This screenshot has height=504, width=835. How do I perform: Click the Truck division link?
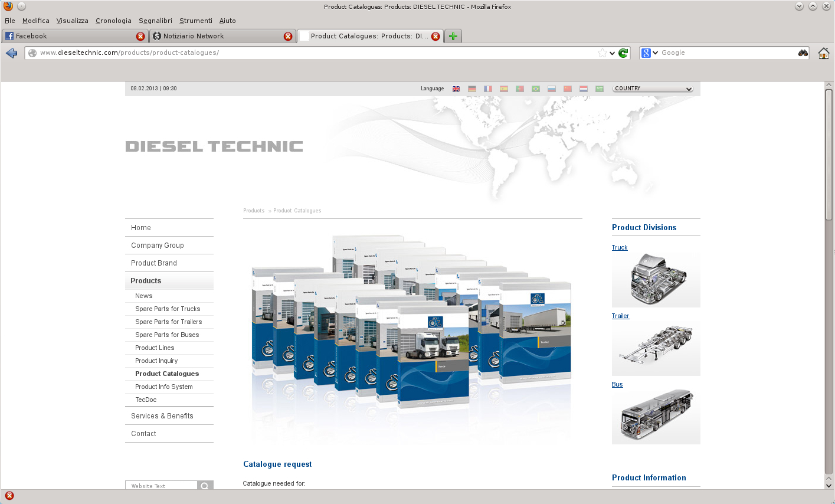(x=620, y=248)
